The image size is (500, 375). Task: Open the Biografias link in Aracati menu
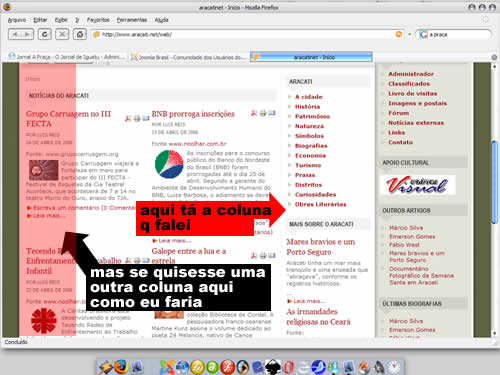(311, 146)
